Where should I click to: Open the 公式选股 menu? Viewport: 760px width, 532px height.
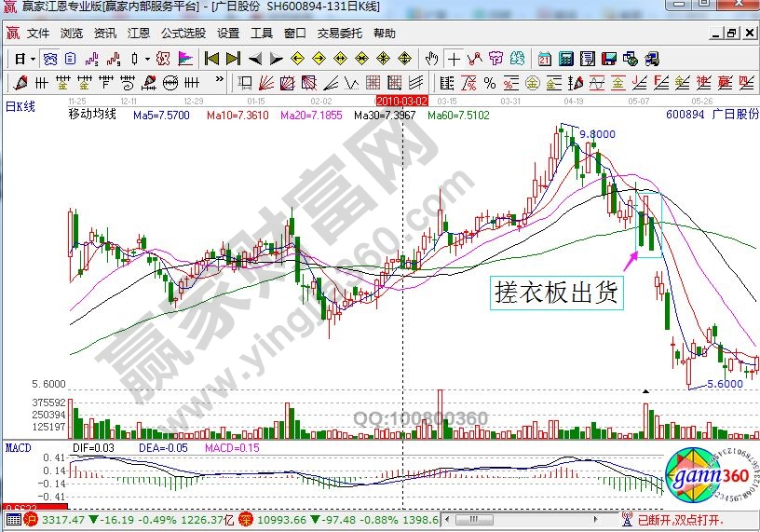pyautogui.click(x=183, y=33)
